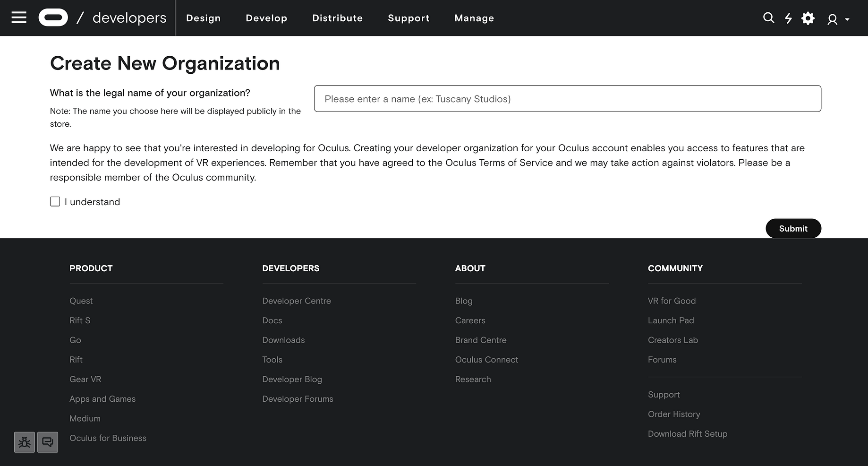
Task: Open the Develop menu
Action: pos(266,18)
